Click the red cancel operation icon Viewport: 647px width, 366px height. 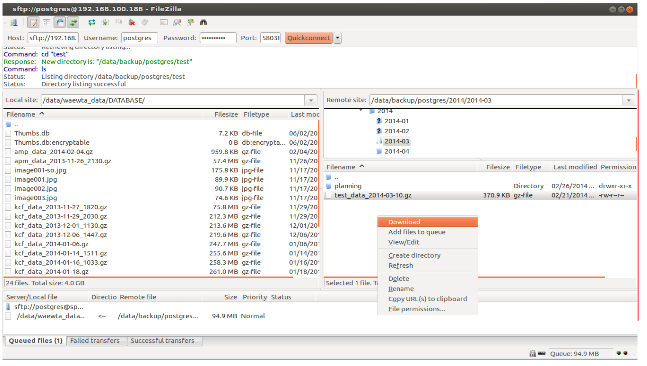pos(132,23)
